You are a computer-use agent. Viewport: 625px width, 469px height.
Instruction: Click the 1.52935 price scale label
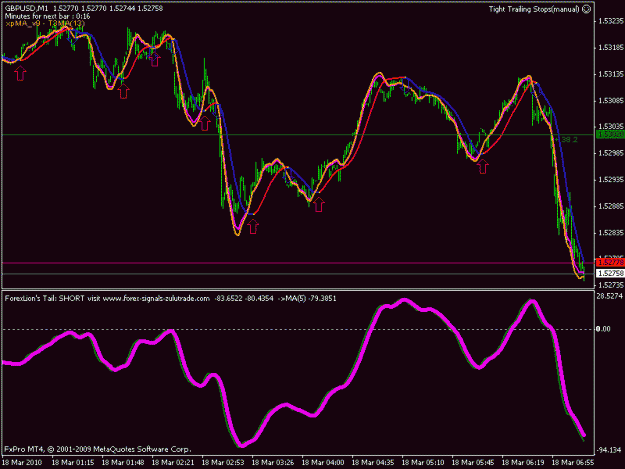tap(611, 180)
